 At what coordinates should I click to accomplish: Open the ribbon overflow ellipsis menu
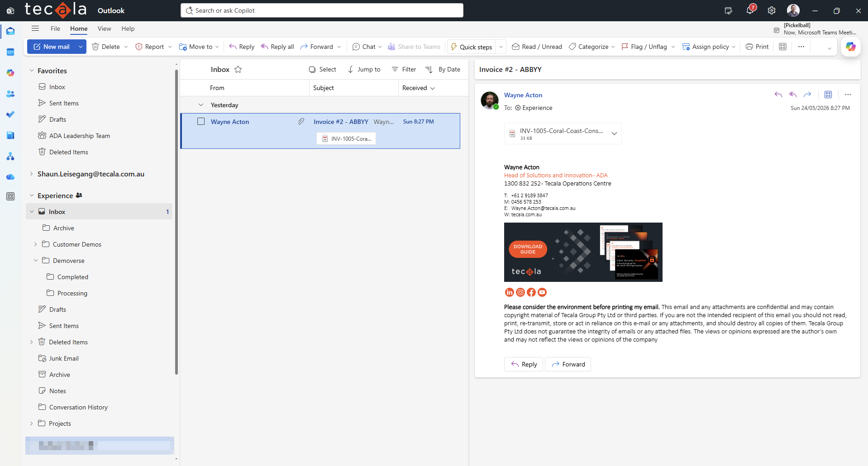tap(801, 47)
